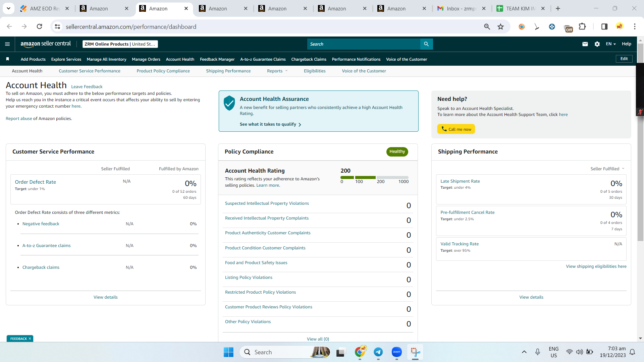
Task: Open the Customer Service Performance tab
Action: [x=90, y=71]
